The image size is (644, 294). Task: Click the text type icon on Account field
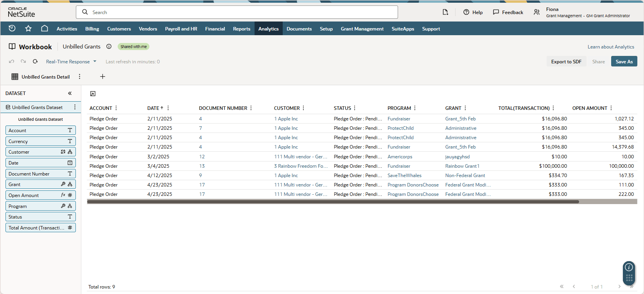[x=70, y=130]
